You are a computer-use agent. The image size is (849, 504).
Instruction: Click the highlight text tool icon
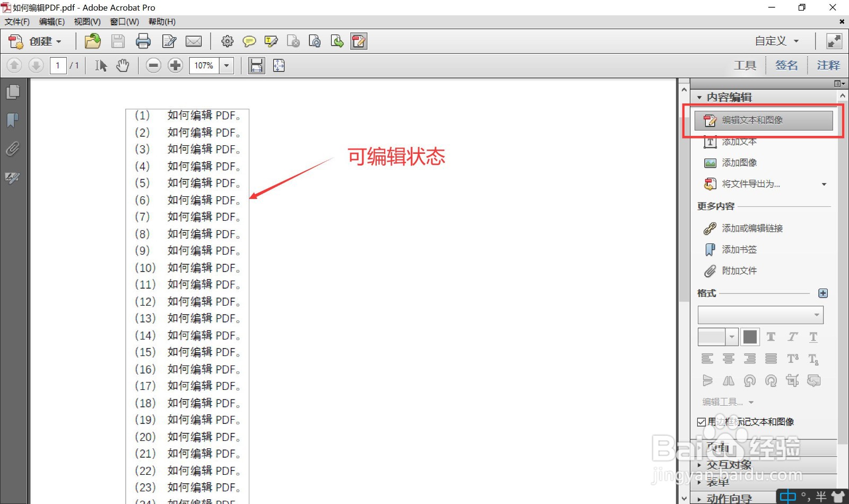(x=271, y=41)
